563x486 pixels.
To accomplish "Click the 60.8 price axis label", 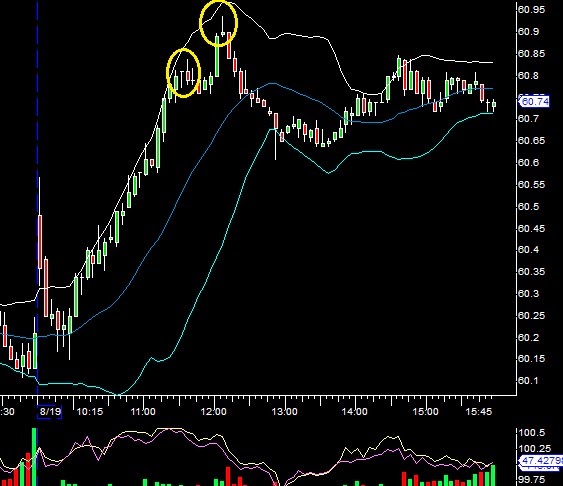I will point(528,76).
